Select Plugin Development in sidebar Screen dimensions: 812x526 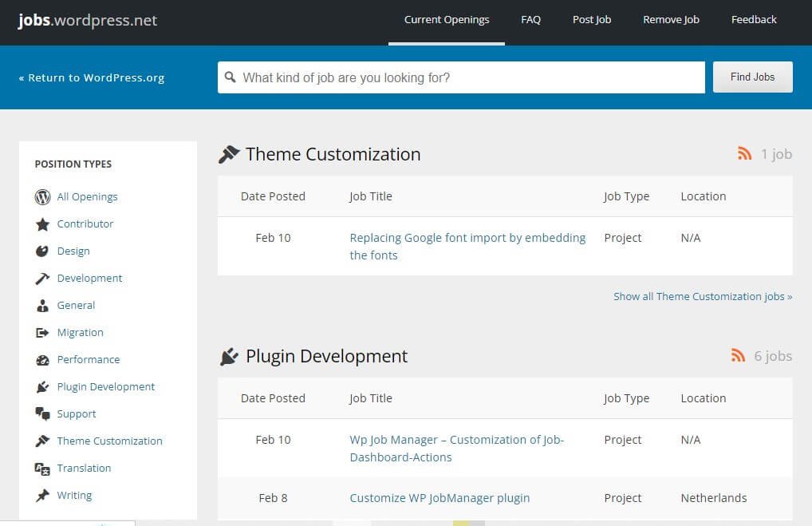[x=105, y=387]
